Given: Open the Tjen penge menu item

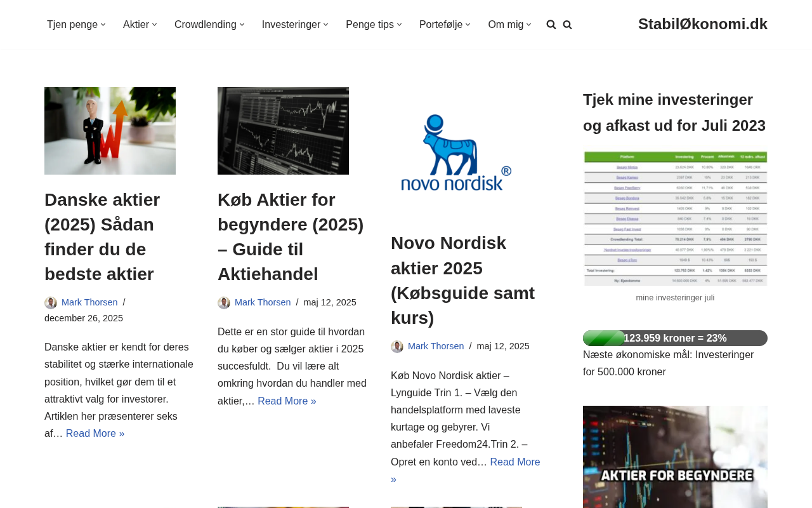Looking at the screenshot, I should [72, 25].
